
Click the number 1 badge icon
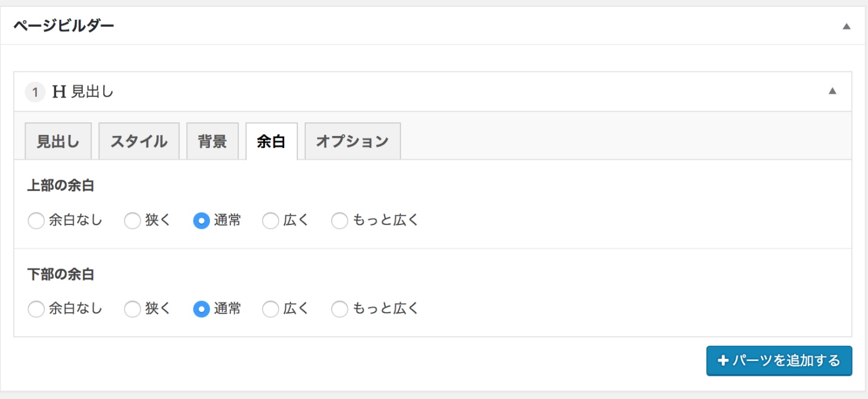click(35, 92)
